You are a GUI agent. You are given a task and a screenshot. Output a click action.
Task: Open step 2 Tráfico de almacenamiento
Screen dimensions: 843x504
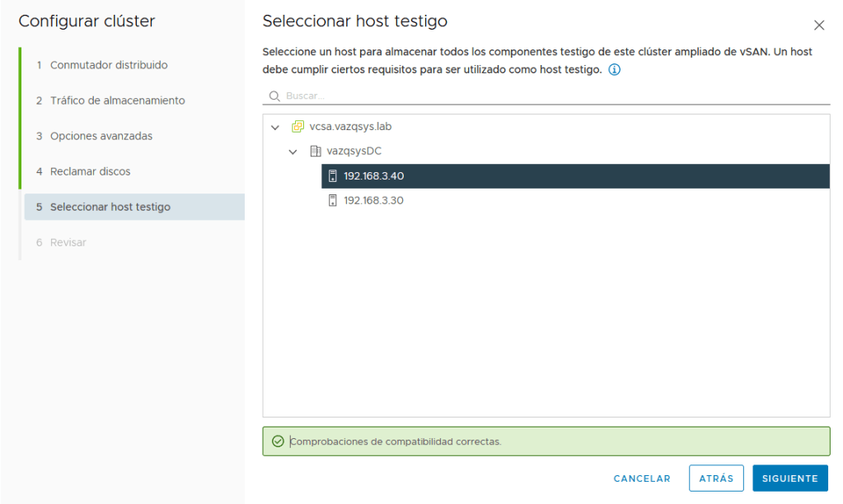(x=117, y=100)
